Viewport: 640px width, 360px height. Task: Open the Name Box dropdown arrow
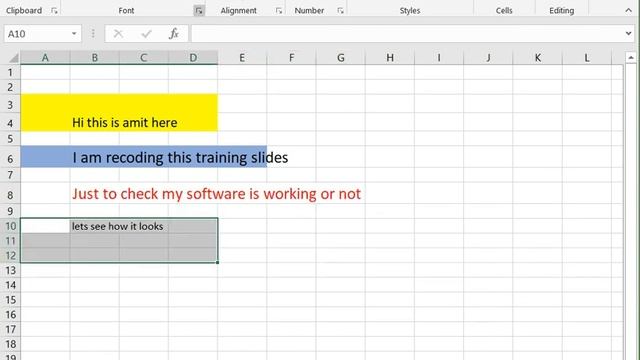coord(74,33)
